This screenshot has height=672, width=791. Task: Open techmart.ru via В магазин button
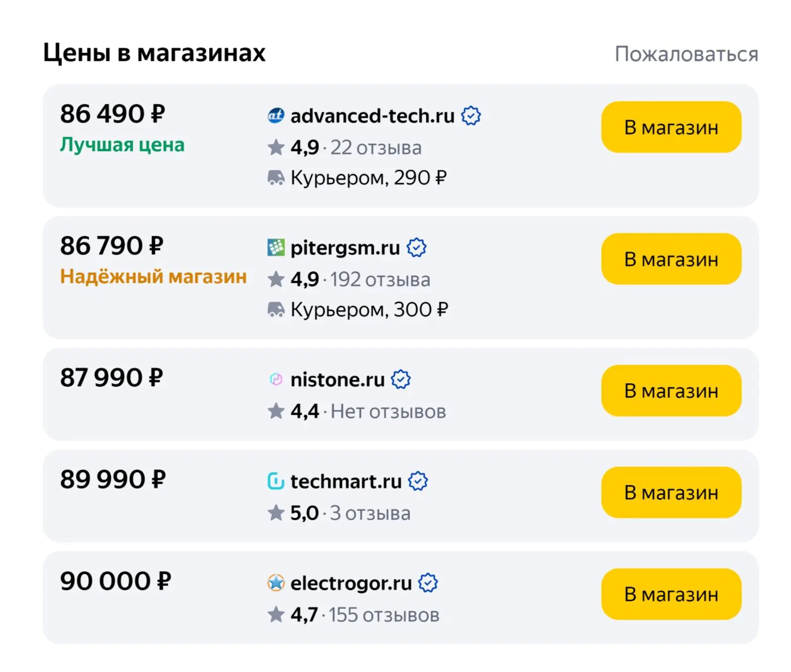click(x=671, y=493)
